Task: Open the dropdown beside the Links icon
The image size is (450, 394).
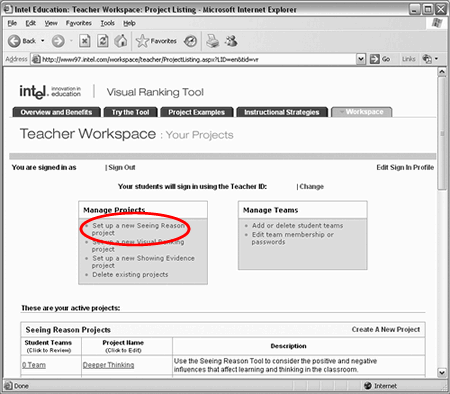Action: pyautogui.click(x=436, y=59)
